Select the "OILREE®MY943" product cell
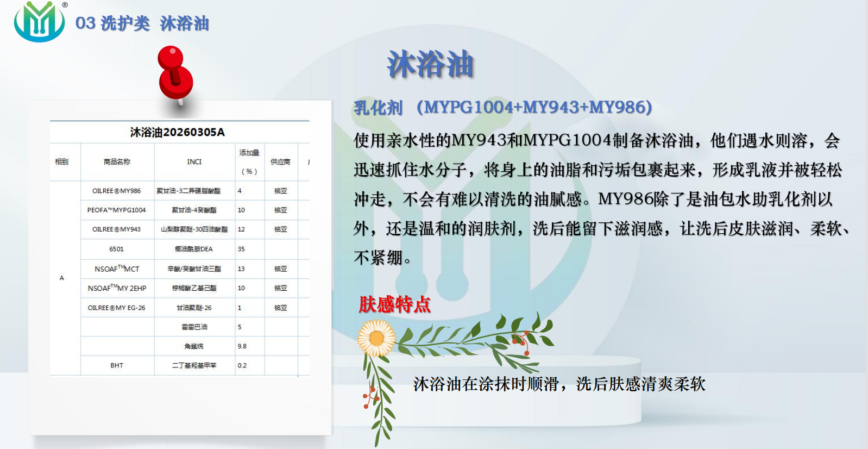The height and width of the screenshot is (449, 868). 116,229
